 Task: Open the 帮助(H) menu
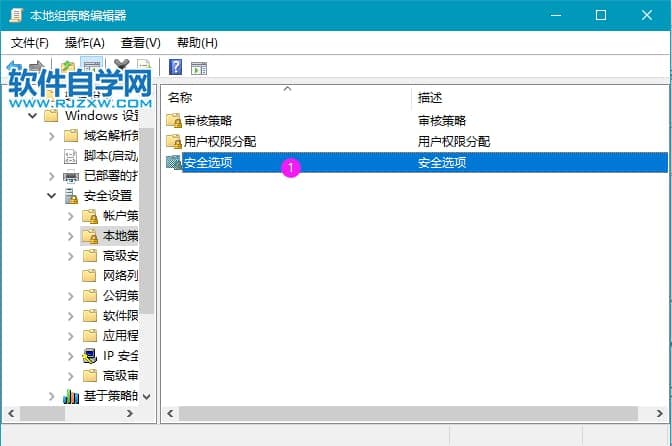tap(196, 43)
